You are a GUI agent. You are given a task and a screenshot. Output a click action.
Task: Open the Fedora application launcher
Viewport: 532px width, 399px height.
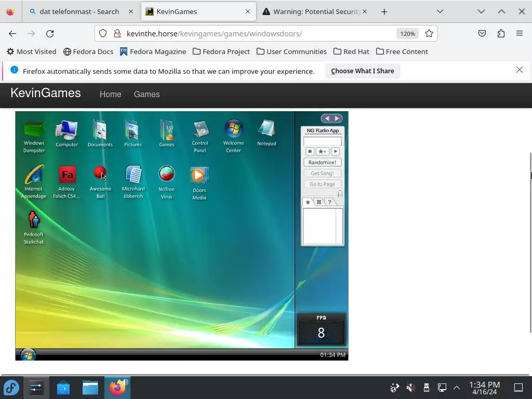coord(11,388)
